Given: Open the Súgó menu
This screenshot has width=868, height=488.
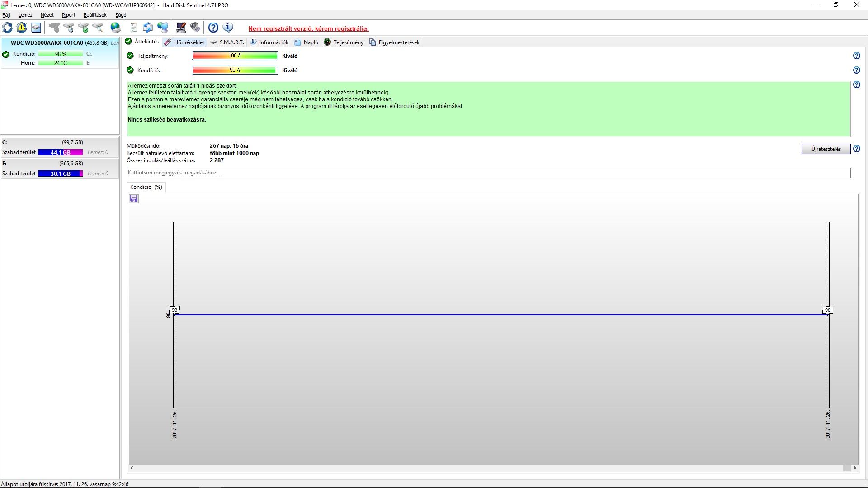Looking at the screenshot, I should click(x=121, y=15).
